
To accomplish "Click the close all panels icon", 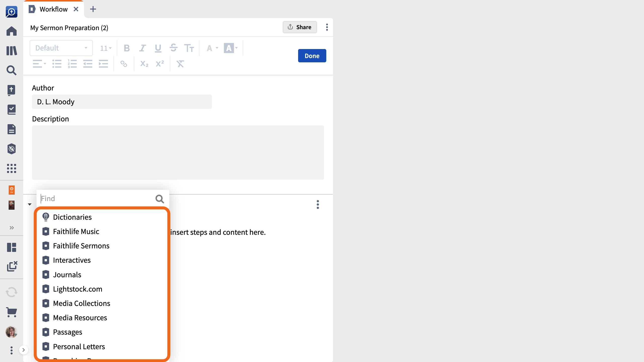I will point(12,266).
